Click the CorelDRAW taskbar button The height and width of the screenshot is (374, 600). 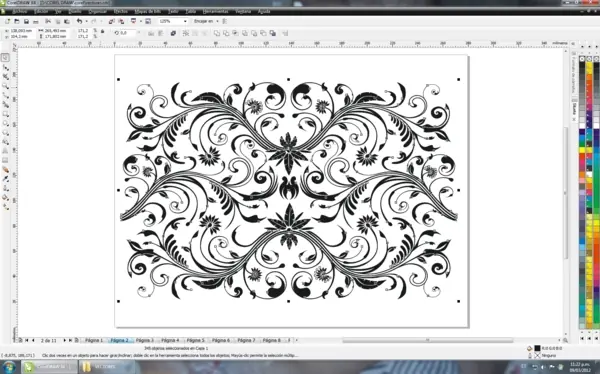click(x=49, y=367)
